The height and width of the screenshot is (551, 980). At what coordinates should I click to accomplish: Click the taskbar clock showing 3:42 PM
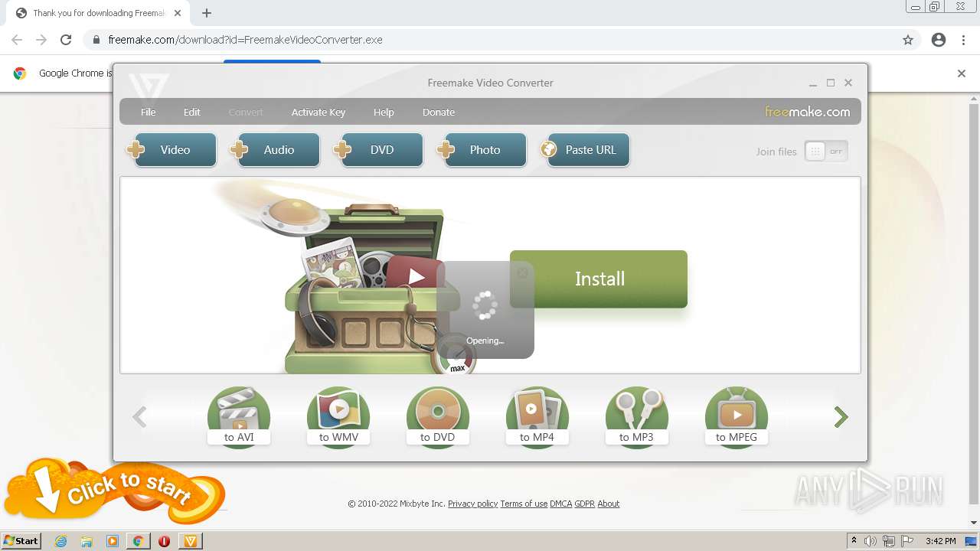click(x=940, y=541)
